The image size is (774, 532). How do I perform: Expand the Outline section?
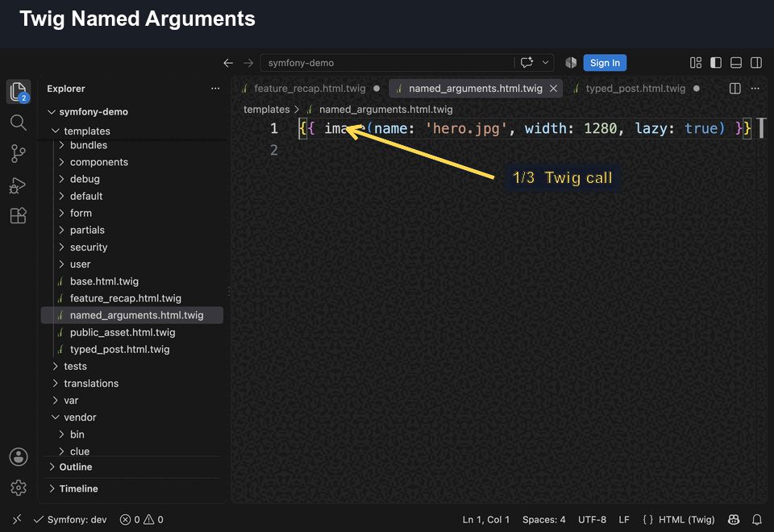131,467
